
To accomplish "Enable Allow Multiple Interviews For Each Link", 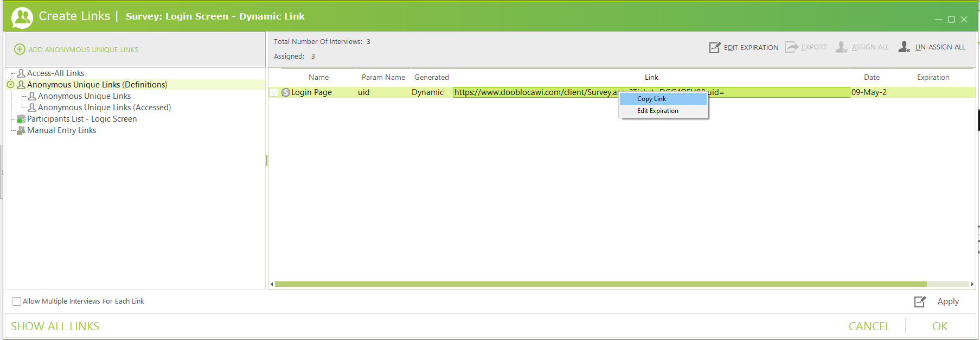I will click(17, 301).
